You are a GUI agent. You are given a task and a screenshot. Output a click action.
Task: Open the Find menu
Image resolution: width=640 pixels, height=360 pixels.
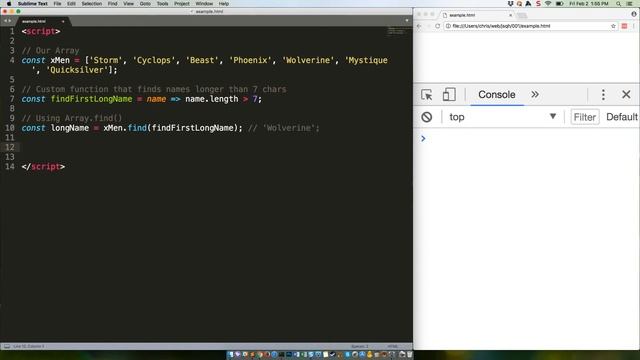[112, 4]
